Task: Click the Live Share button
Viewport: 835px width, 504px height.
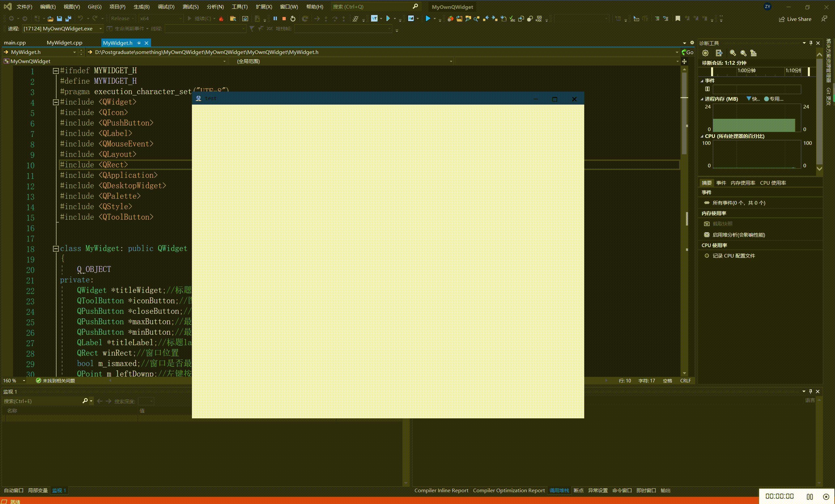Action: coord(795,19)
